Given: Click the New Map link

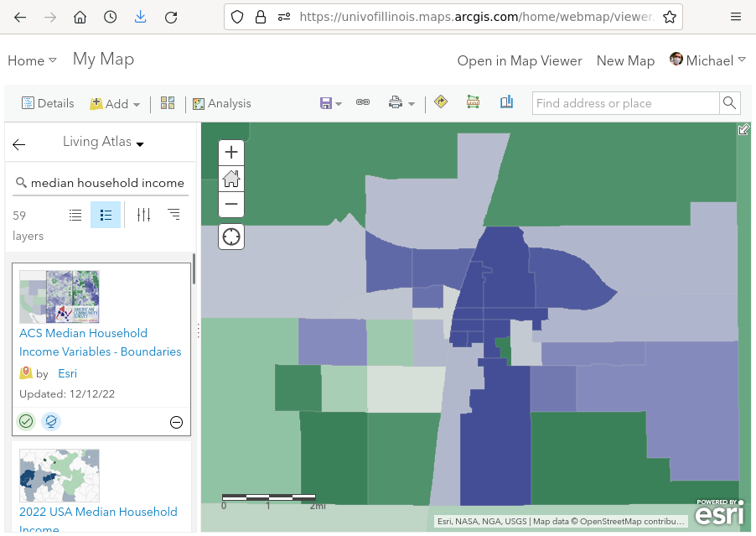Looking at the screenshot, I should 625,60.
